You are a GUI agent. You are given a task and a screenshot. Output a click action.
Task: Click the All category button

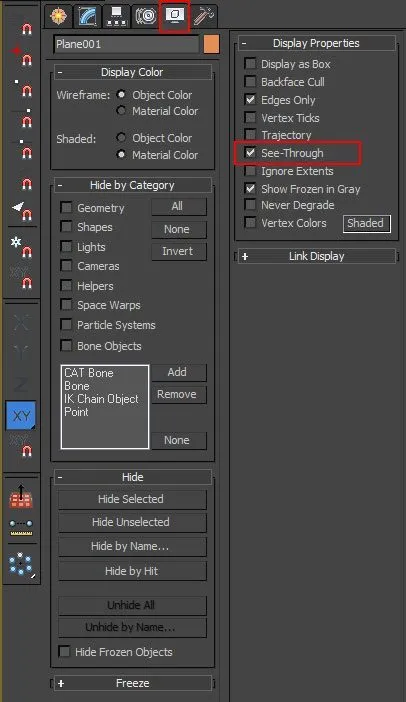coord(179,206)
